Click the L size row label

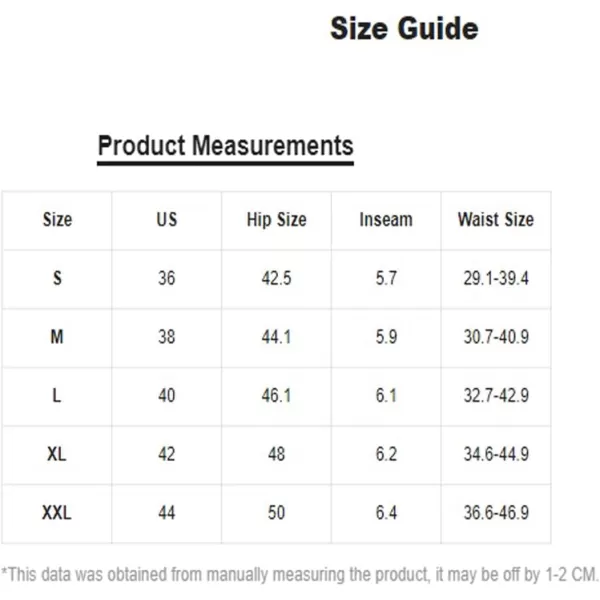coord(57,396)
